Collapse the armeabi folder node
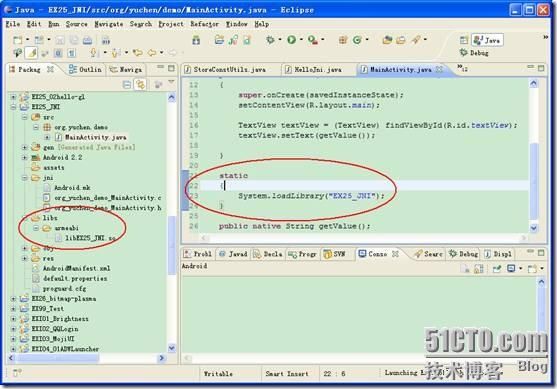The height and width of the screenshot is (389, 557). click(x=36, y=228)
